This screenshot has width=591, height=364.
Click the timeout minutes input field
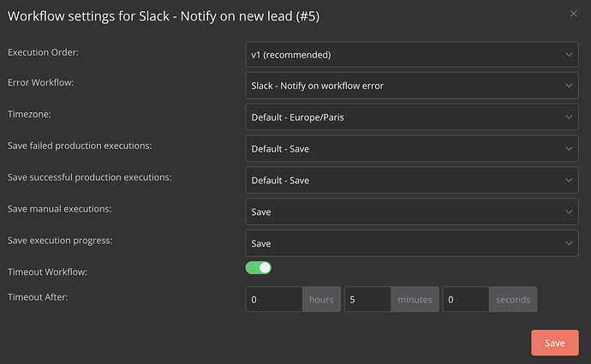click(x=367, y=300)
